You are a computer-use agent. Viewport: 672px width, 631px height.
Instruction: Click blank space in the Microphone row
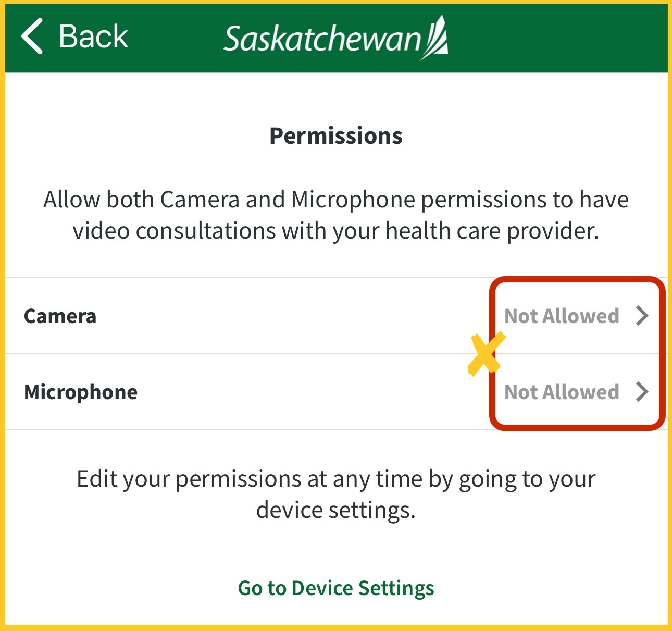[x=302, y=392]
